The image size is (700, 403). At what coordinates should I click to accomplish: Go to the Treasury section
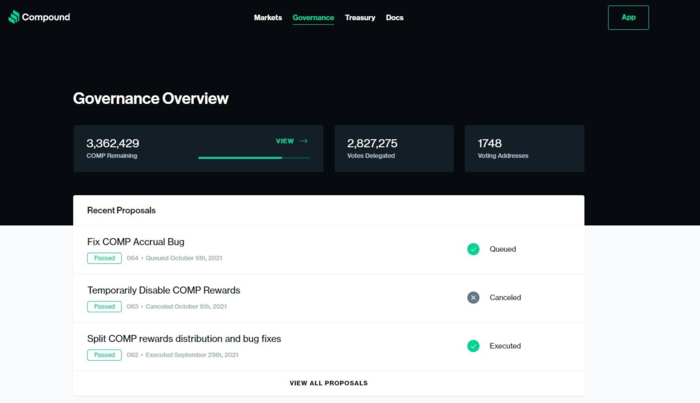coord(360,17)
